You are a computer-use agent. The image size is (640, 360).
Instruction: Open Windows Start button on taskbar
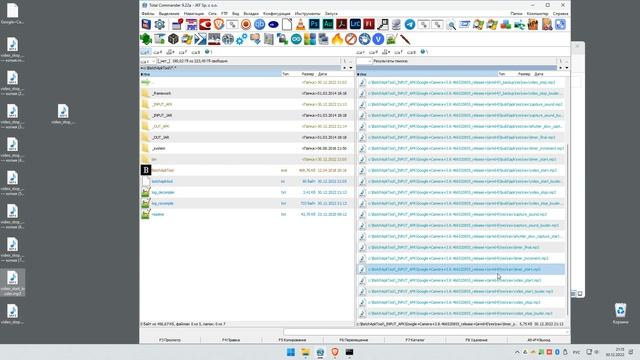point(291,352)
